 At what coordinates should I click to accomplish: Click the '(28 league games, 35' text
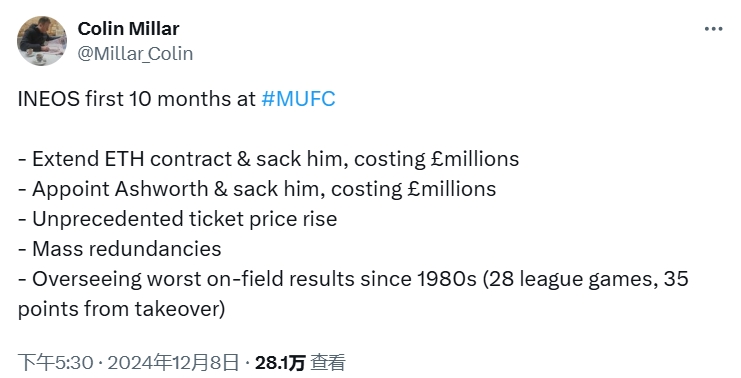pos(586,279)
